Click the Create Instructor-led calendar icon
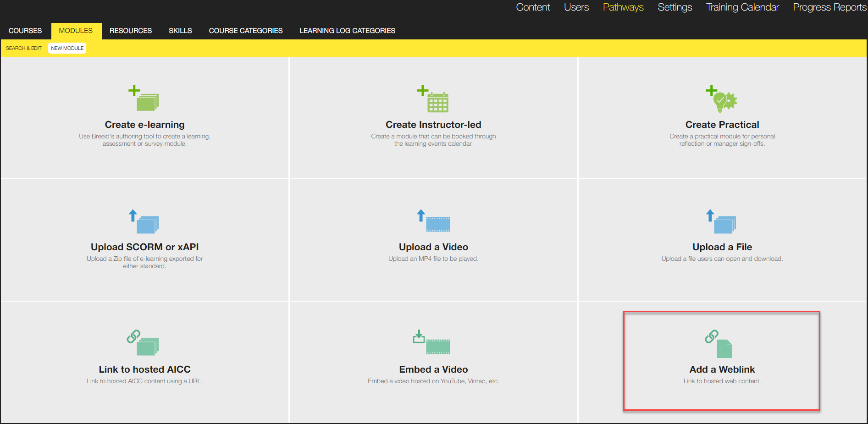This screenshot has height=424, width=868. tap(433, 98)
